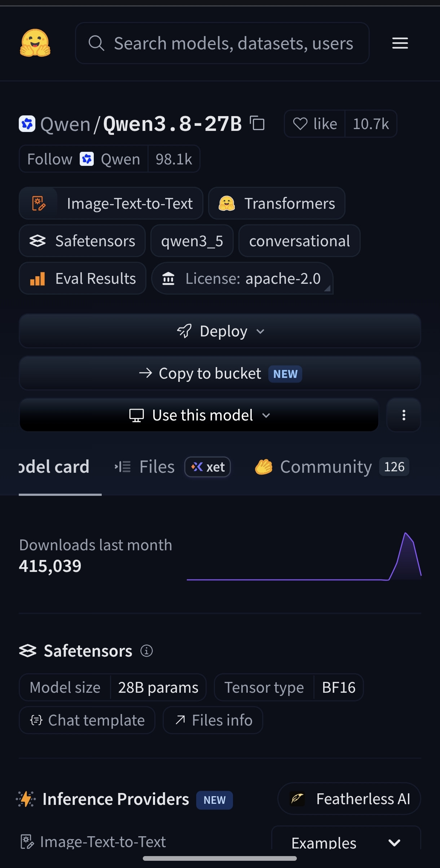Open the Files info link

[213, 720]
